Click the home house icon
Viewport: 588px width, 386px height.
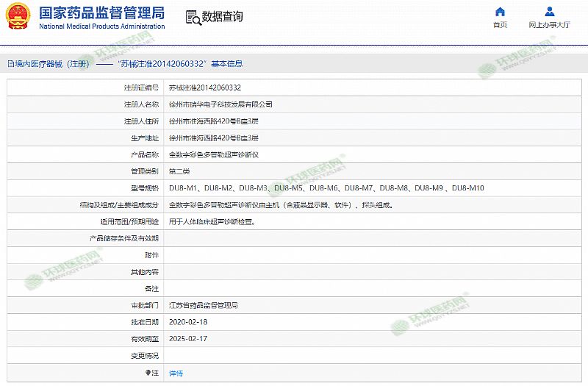[x=500, y=12]
